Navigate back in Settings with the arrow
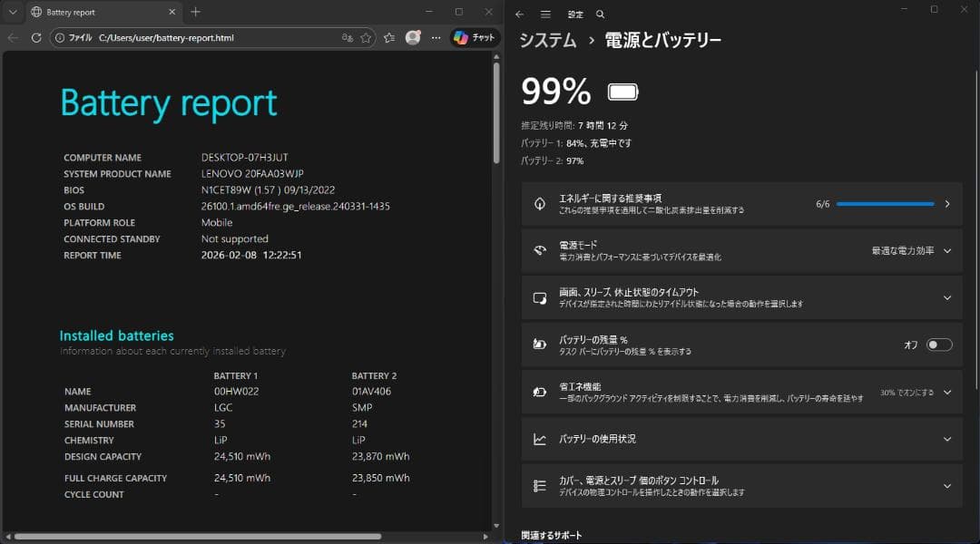The width and height of the screenshot is (980, 544). 519,14
